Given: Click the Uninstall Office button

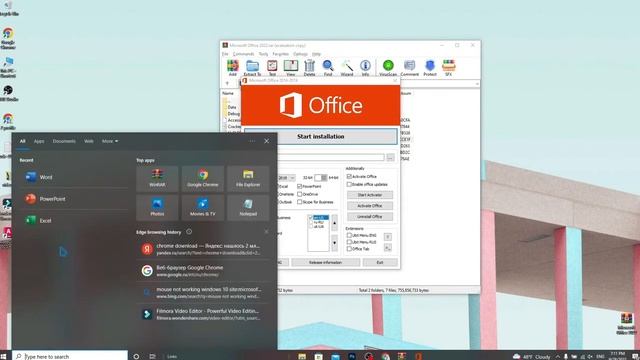Looking at the screenshot, I should tap(370, 216).
